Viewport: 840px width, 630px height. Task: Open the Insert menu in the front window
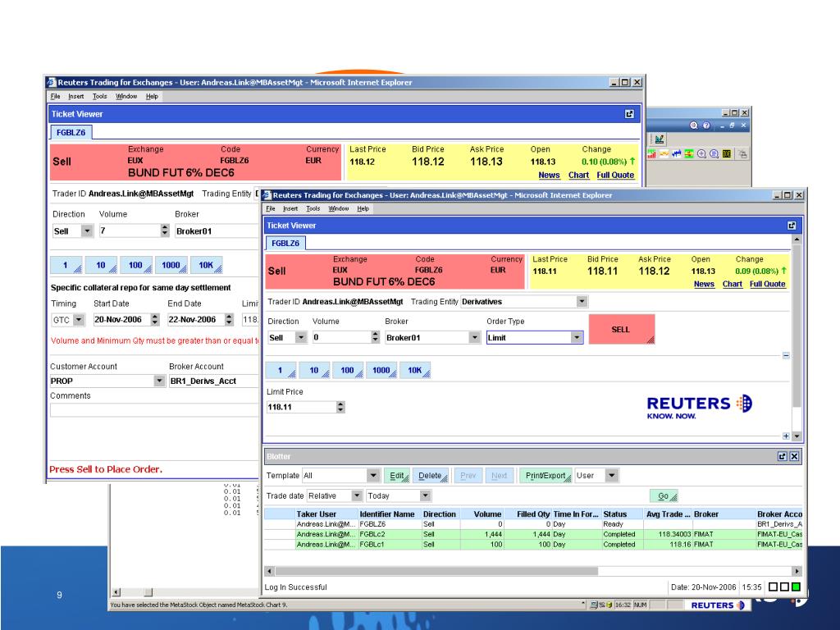point(290,208)
